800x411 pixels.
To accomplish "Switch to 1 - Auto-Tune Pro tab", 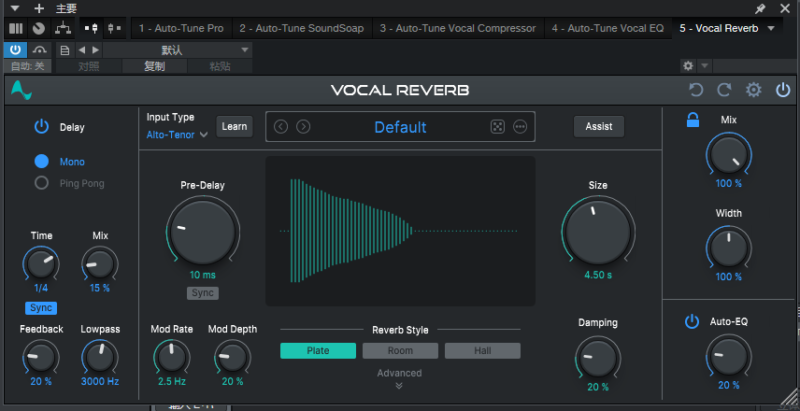I will coord(181,28).
